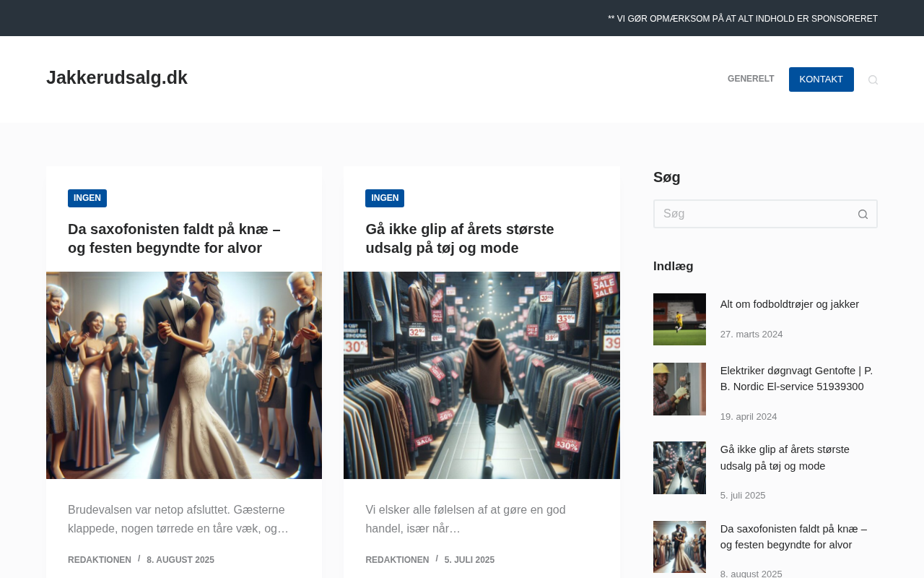924x578 pixels.
Task: Open sidebar post 'Elektriker døgnvagt Gentofte'
Action: 796,379
